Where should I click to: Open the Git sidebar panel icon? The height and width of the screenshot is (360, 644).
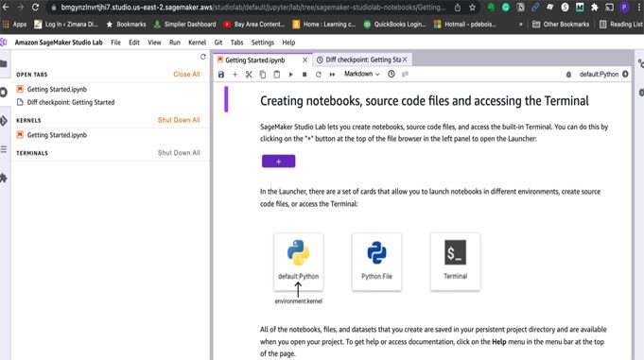point(4,121)
